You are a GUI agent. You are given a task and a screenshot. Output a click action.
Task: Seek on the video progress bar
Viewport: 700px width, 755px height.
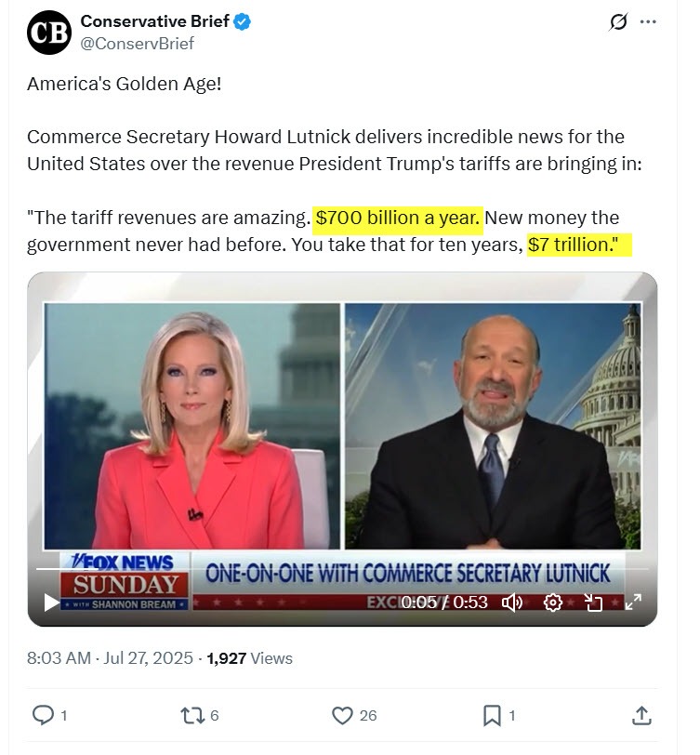pyautogui.click(x=342, y=569)
